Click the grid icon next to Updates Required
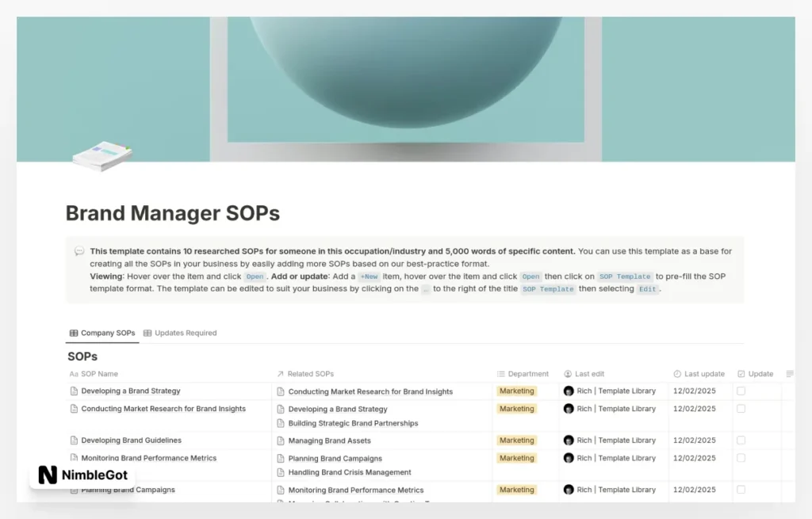Screen dimensions: 812x519 pyautogui.click(x=148, y=333)
